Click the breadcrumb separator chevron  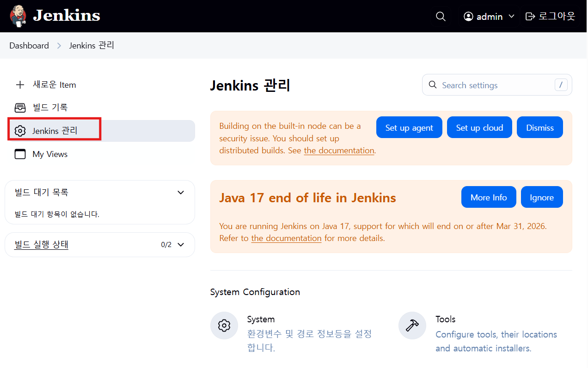(x=59, y=46)
